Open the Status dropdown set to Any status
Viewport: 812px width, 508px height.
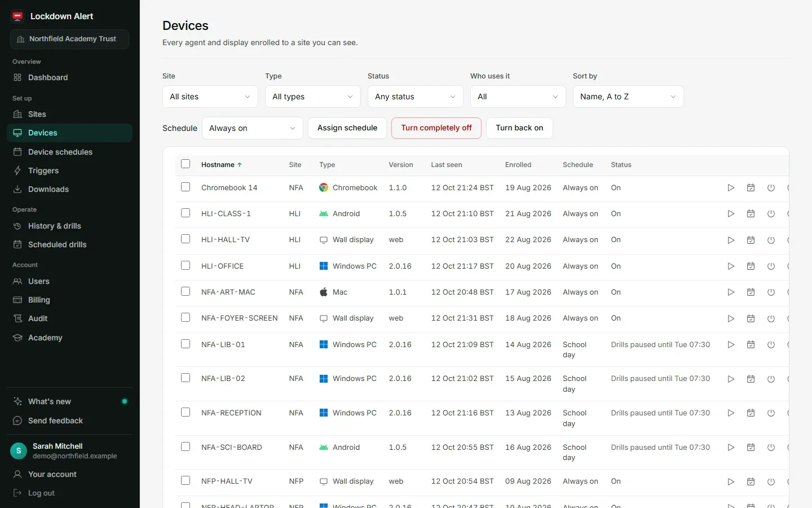[x=416, y=97]
